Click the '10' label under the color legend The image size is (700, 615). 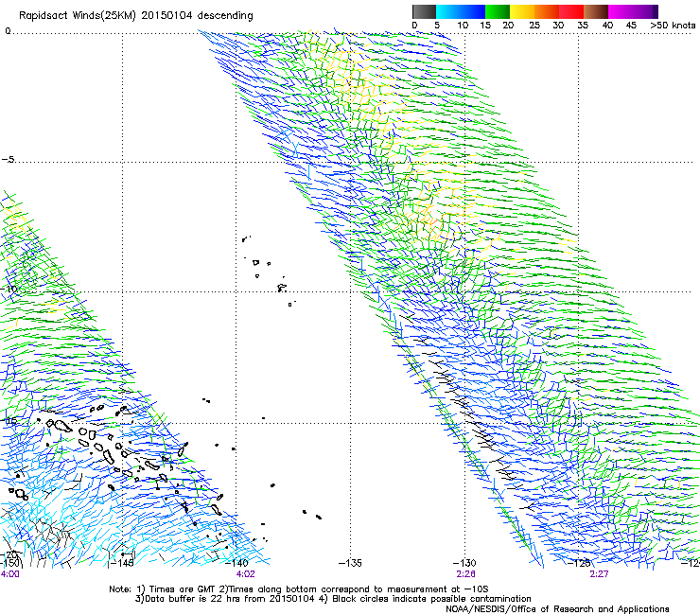coord(463,26)
